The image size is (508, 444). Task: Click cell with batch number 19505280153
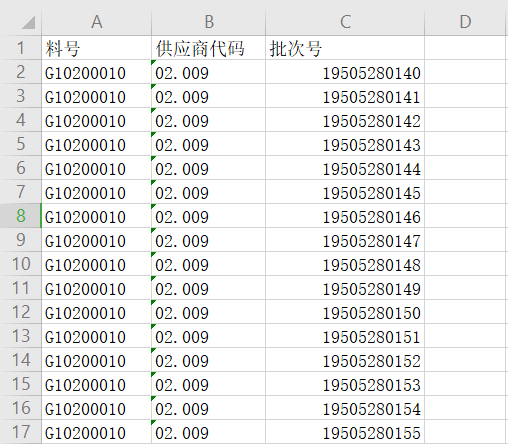point(345,384)
